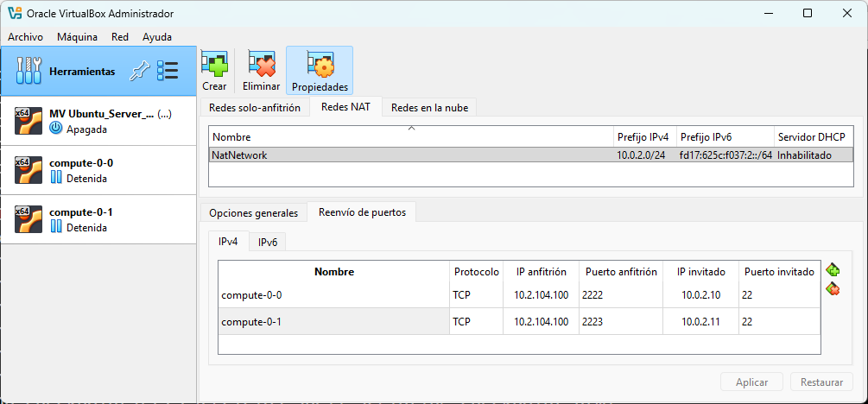Sort networks by the Nombre column header
This screenshot has height=404, width=868.
(x=410, y=137)
